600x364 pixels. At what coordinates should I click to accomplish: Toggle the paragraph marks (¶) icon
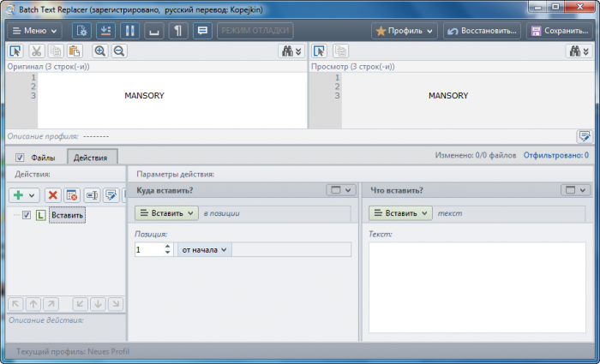178,31
